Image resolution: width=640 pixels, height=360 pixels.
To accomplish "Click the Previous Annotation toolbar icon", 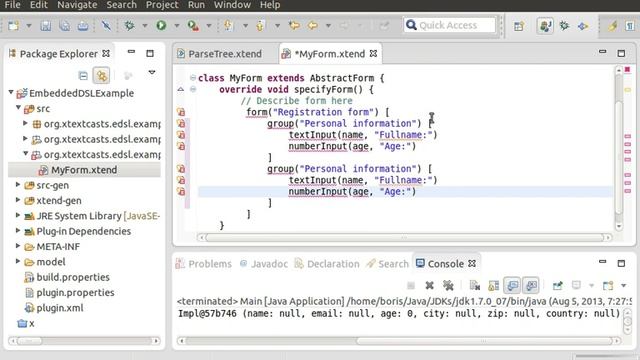I will pyautogui.click(x=260, y=26).
